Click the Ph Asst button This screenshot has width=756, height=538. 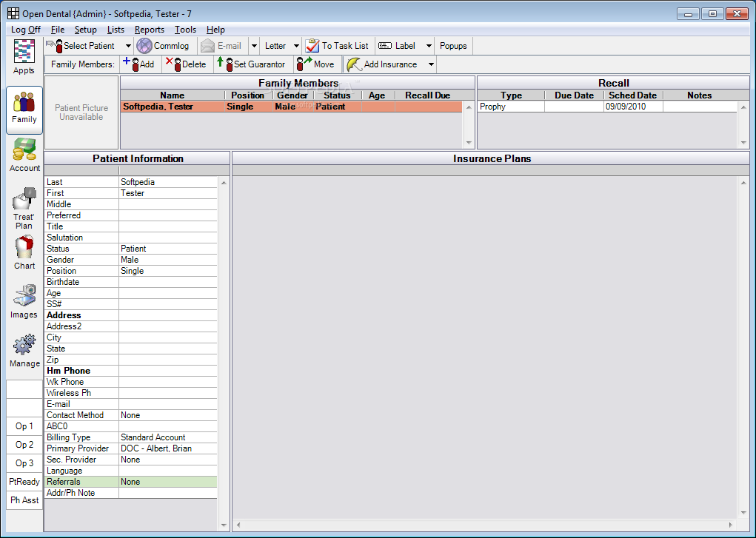24,500
